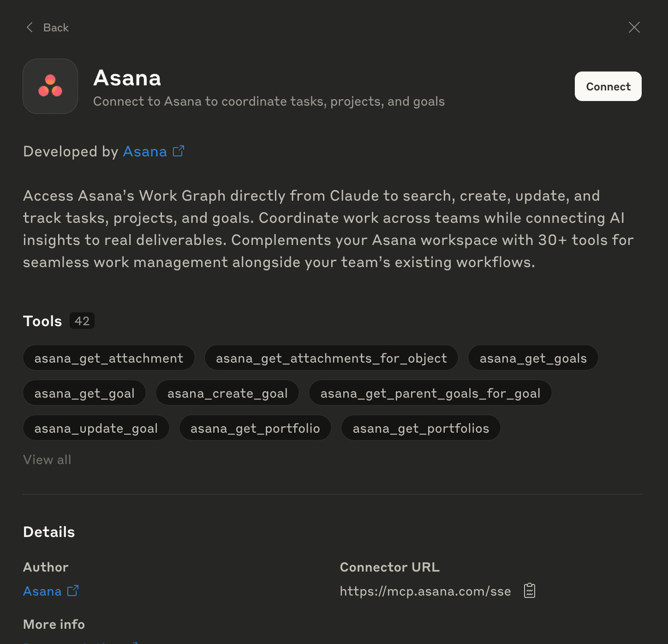This screenshot has height=644, width=668.
Task: Click the Asana app logo icon
Action: click(x=50, y=86)
